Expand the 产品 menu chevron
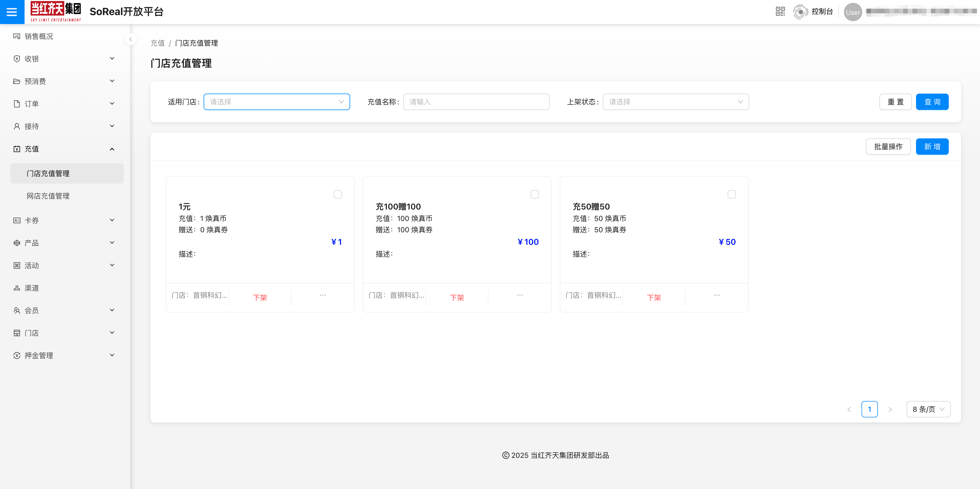The height and width of the screenshot is (489, 980). click(x=112, y=243)
